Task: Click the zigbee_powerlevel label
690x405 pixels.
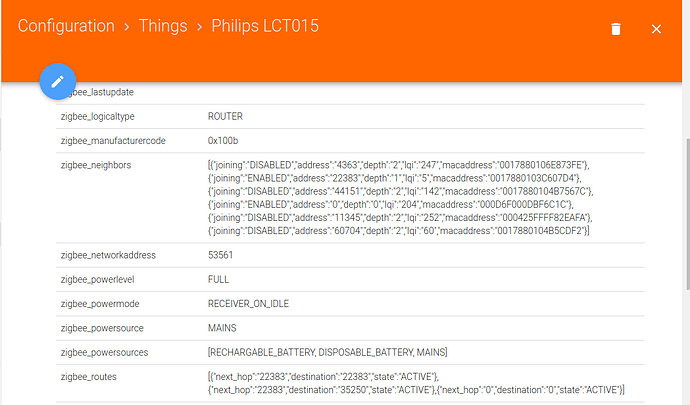Action: [97, 279]
